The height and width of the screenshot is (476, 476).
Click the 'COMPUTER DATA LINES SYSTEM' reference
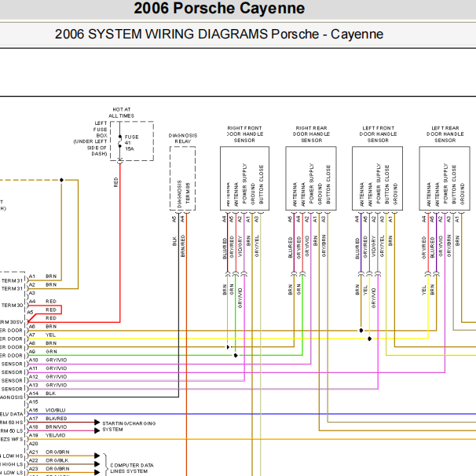point(132,468)
